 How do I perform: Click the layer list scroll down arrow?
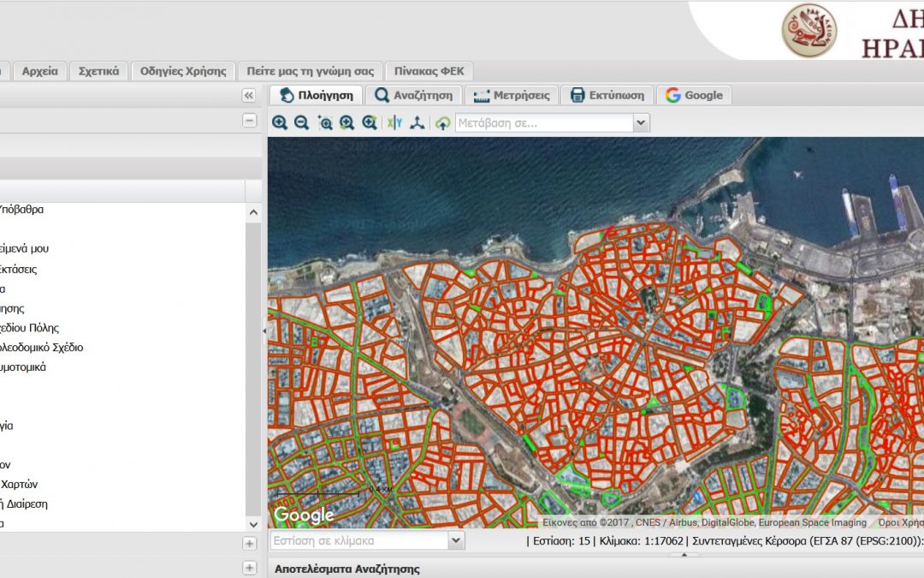tap(253, 524)
